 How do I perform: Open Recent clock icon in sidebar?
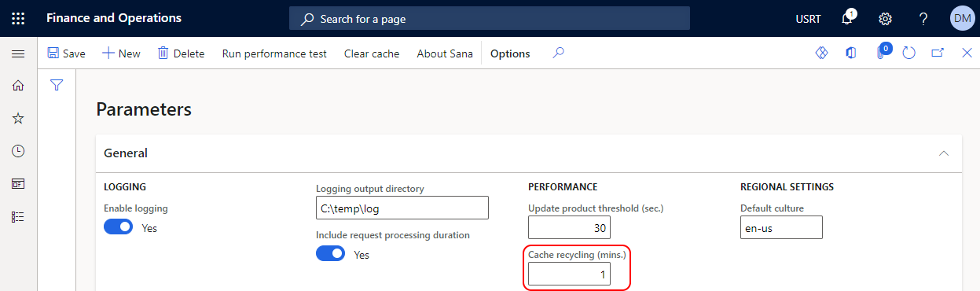click(x=18, y=151)
